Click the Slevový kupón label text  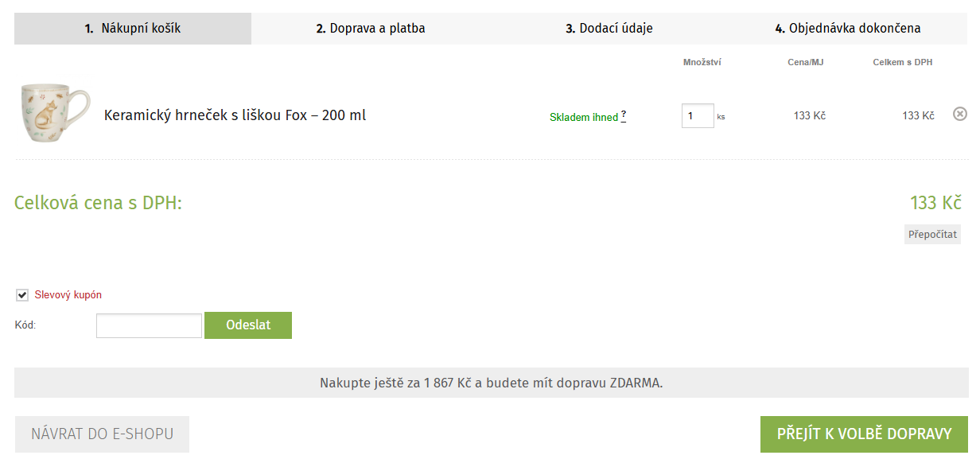coord(68,295)
